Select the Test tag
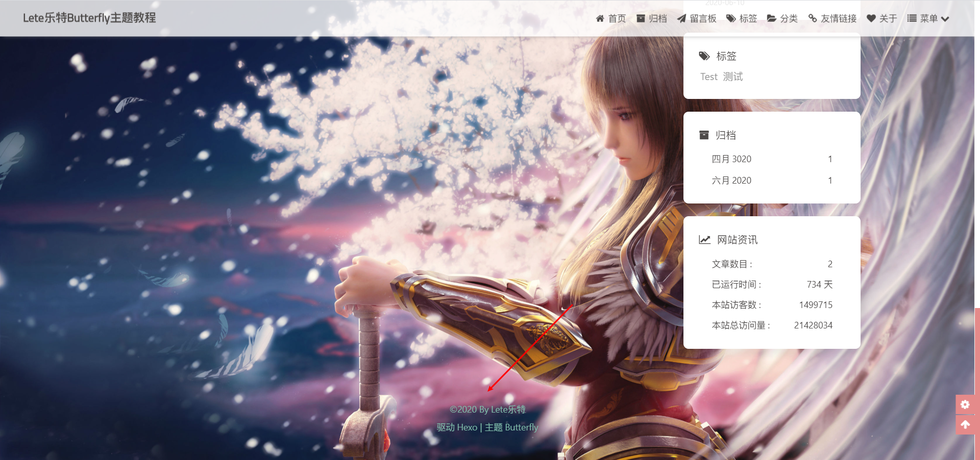 tap(709, 76)
